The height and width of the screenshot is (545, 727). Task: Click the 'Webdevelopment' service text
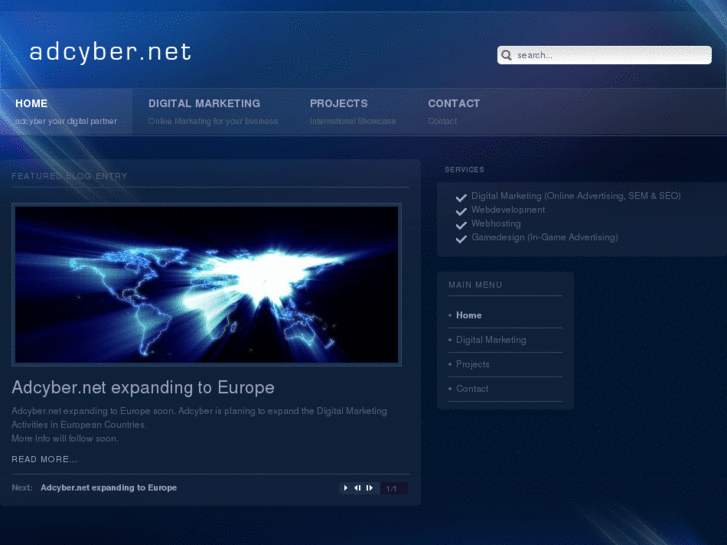(x=508, y=210)
